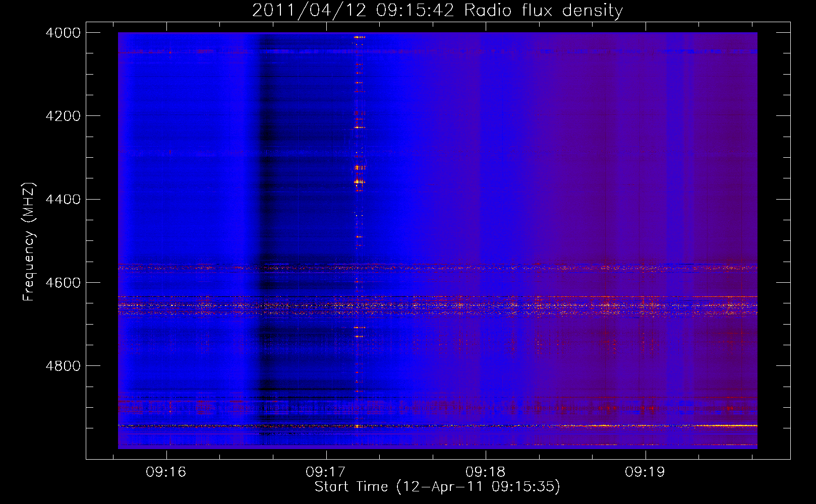Click the 4800 frequency tick label
Image resolution: width=816 pixels, height=504 pixels.
coord(63,366)
